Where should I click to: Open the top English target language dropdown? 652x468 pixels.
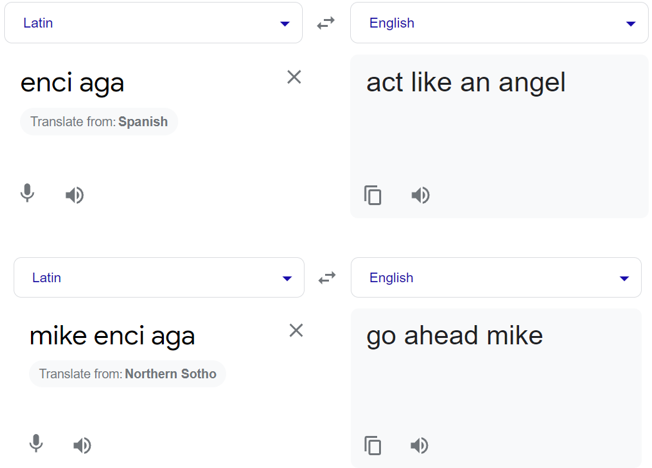click(x=499, y=23)
